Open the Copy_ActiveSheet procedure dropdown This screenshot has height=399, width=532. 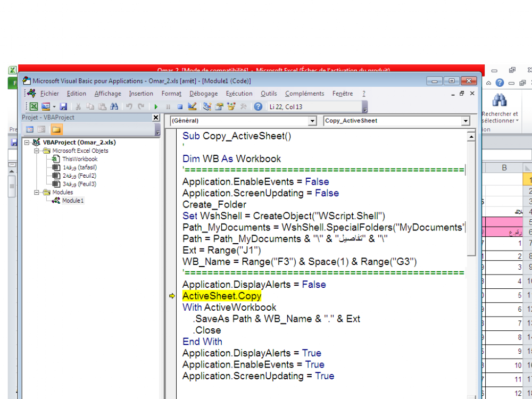465,121
